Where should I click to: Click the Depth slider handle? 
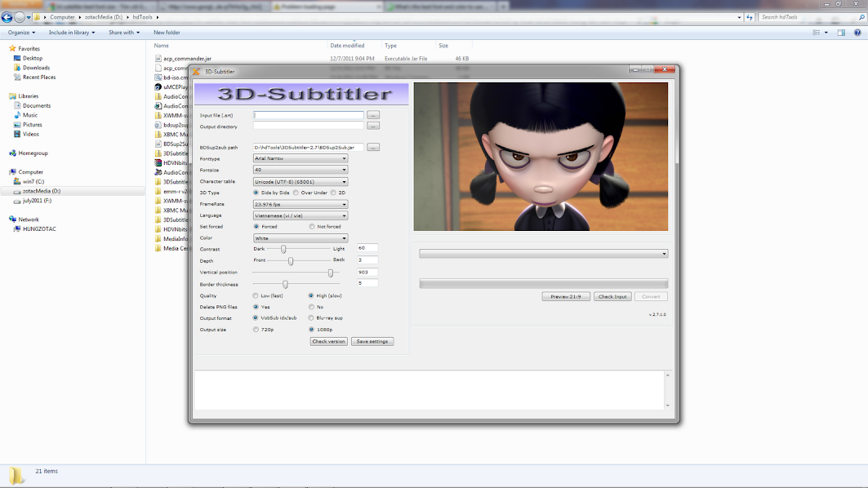tap(291, 260)
